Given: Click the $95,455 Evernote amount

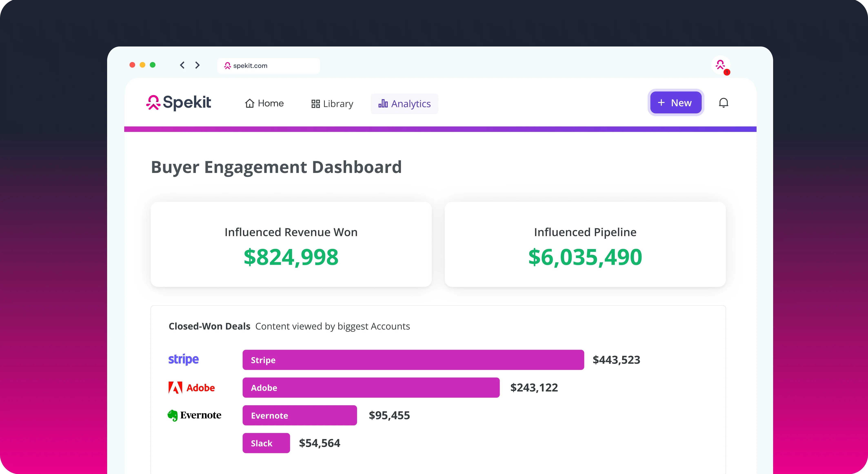Looking at the screenshot, I should [389, 415].
